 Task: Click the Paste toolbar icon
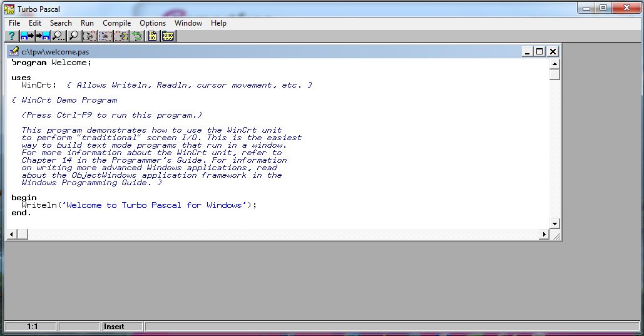tap(121, 36)
